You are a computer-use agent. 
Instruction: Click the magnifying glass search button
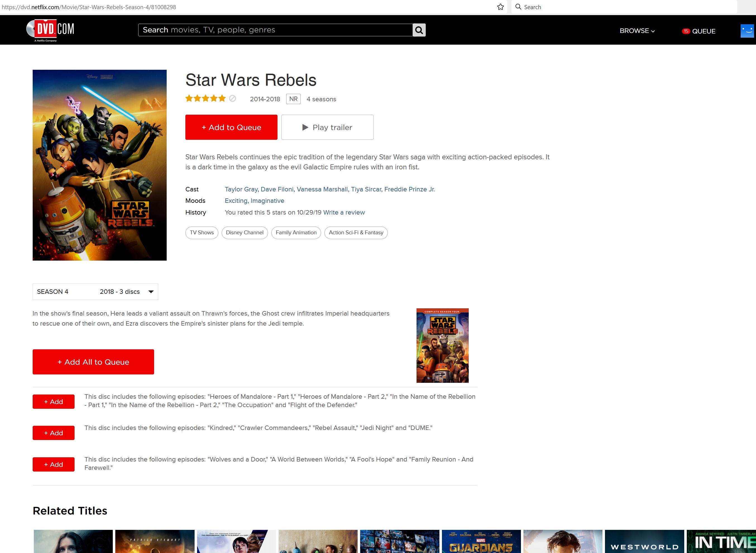(x=419, y=30)
